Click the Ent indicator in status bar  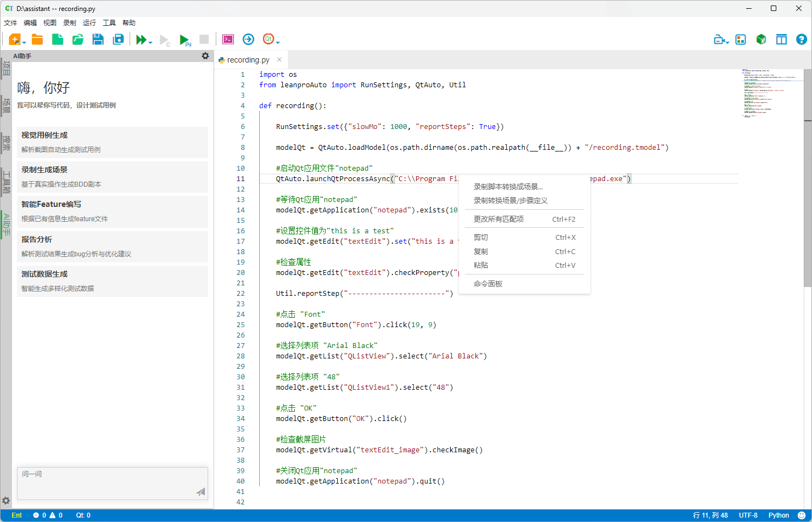click(16, 515)
